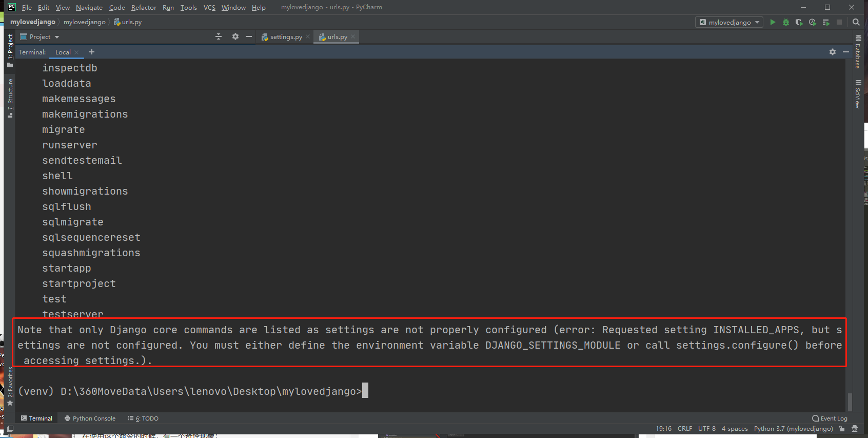The height and width of the screenshot is (438, 868).
Task: Open the Code menu
Action: (x=117, y=7)
